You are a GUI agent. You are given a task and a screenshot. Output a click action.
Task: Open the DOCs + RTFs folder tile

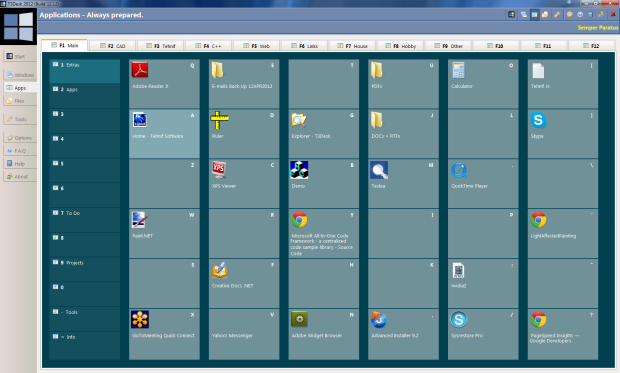point(403,134)
